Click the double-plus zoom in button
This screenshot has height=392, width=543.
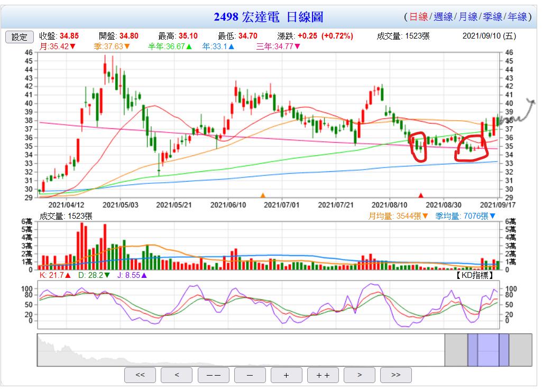[x=323, y=375]
